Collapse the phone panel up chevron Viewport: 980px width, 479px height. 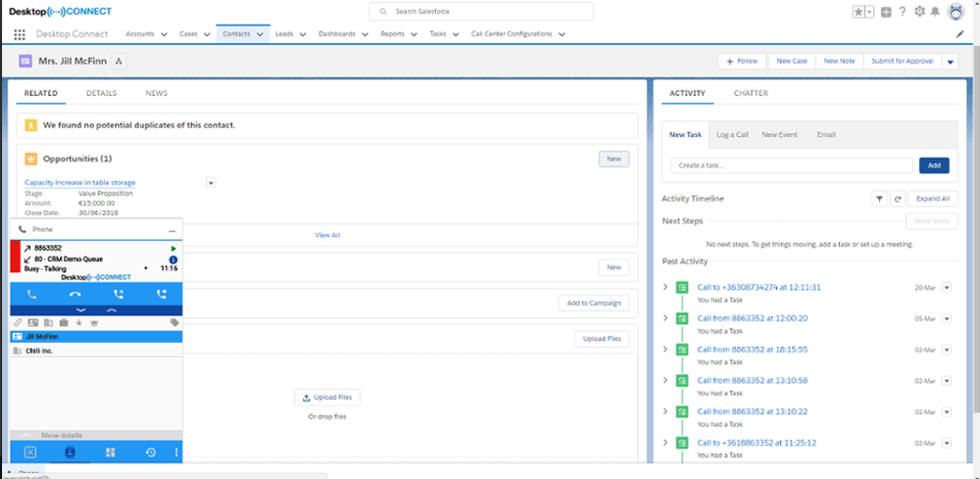(112, 310)
